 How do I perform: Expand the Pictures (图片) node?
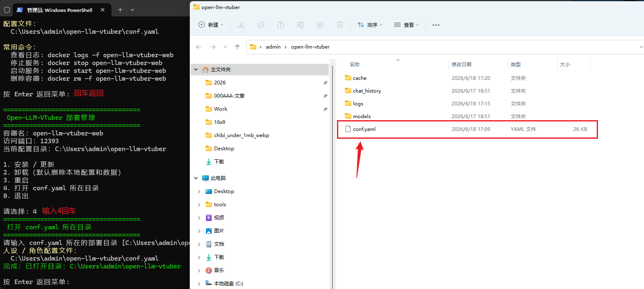click(199, 231)
